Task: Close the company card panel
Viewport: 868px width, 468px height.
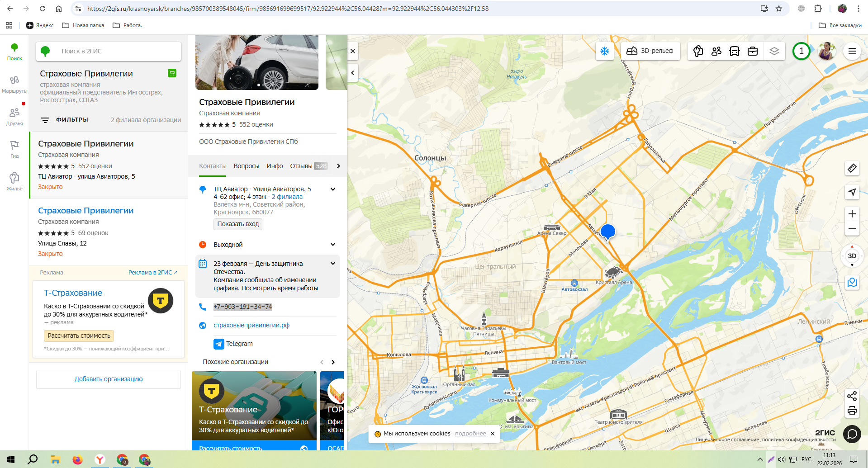Action: tap(353, 51)
